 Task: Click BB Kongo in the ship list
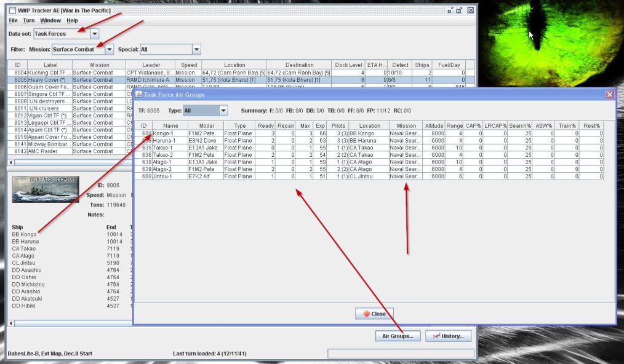point(24,234)
